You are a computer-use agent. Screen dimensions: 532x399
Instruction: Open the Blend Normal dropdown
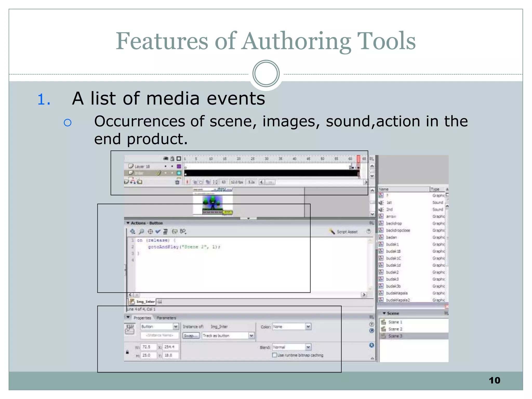tap(292, 347)
